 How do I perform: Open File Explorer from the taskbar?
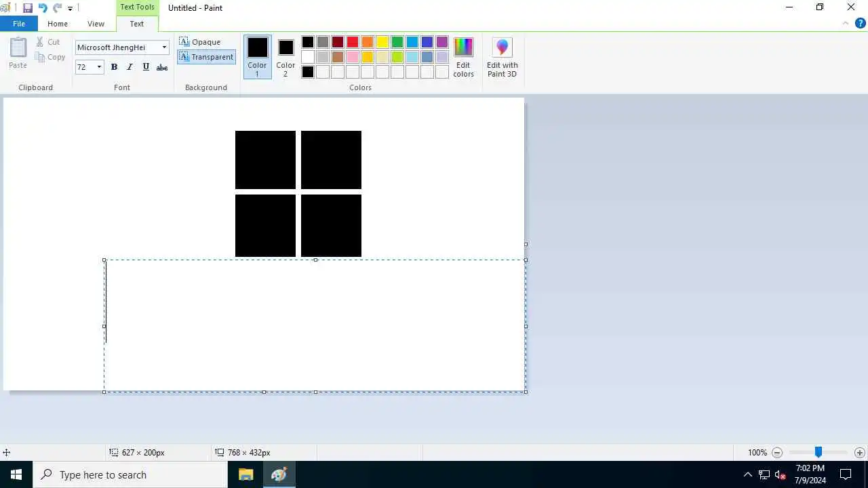coord(245,474)
